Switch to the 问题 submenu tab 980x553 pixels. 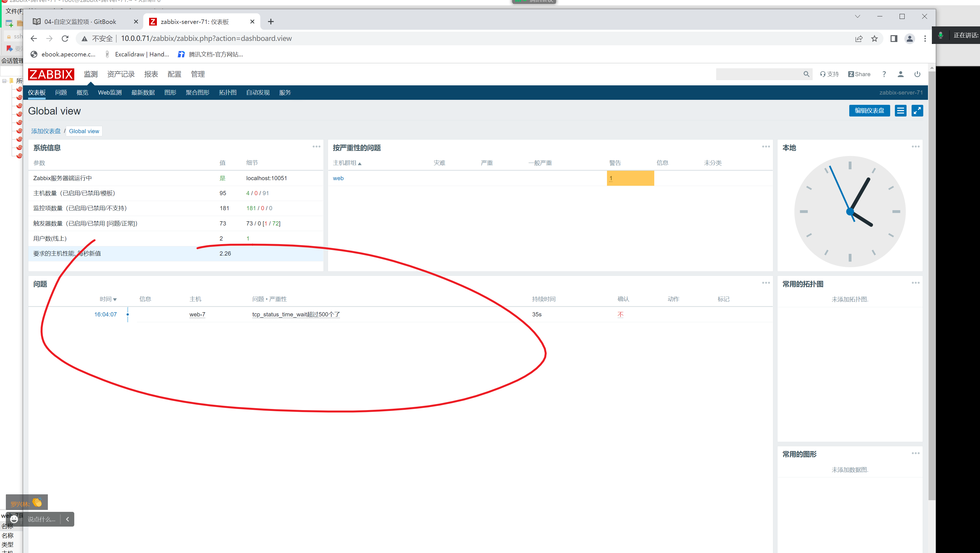pos(61,92)
